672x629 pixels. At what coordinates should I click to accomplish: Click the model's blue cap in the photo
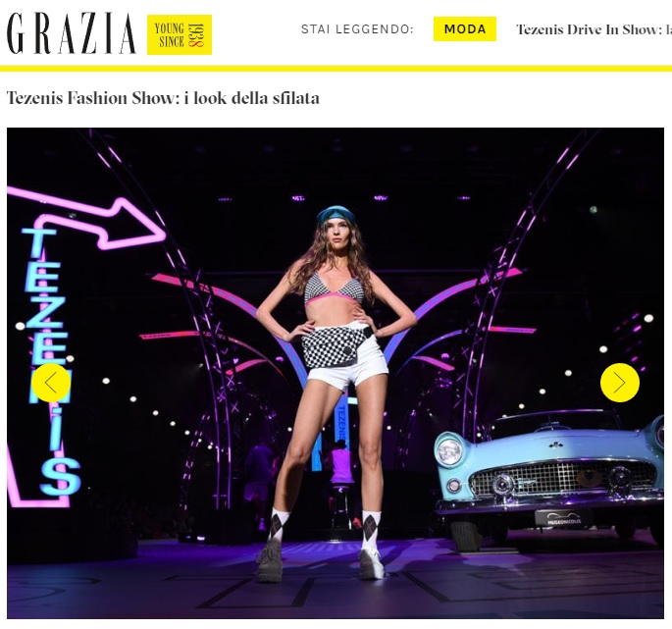(x=336, y=214)
